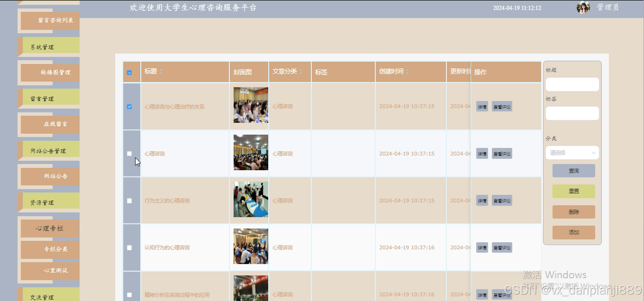Screen dimensions: 644x301
Task: Click the clock 2024-04-19 11:12:12 in the header
Action: (x=517, y=8)
